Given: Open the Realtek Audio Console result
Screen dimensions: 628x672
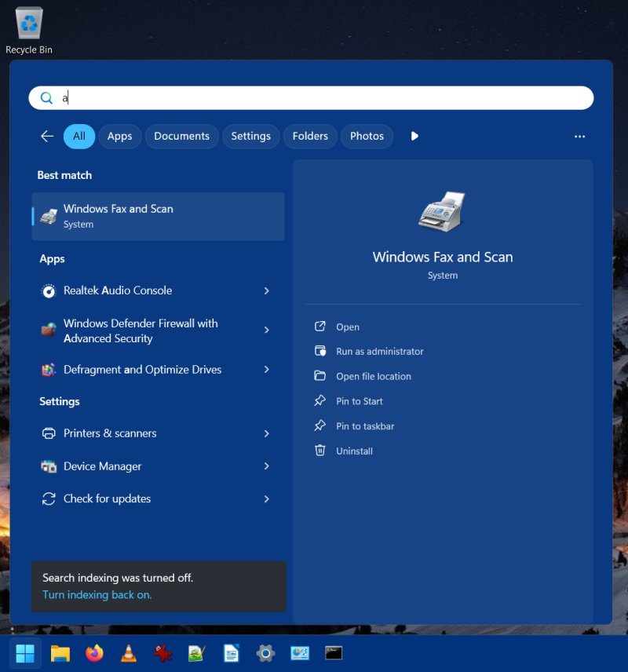Looking at the screenshot, I should pos(118,290).
